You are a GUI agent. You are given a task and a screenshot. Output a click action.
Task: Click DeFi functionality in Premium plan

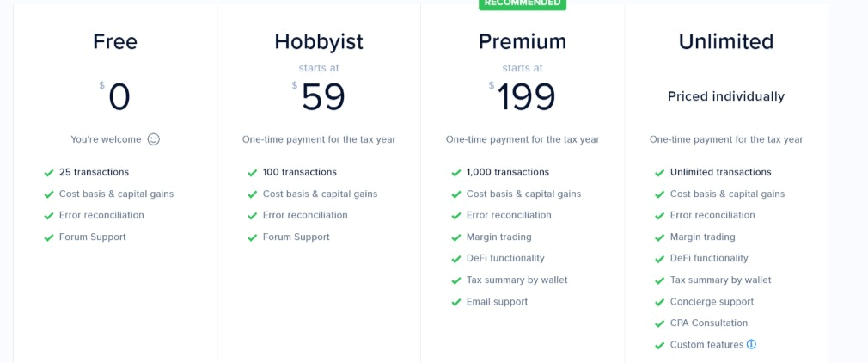coord(505,258)
